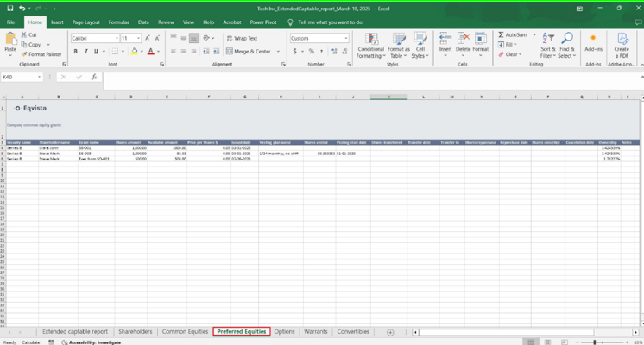Click the Cut scissors icon

point(24,34)
